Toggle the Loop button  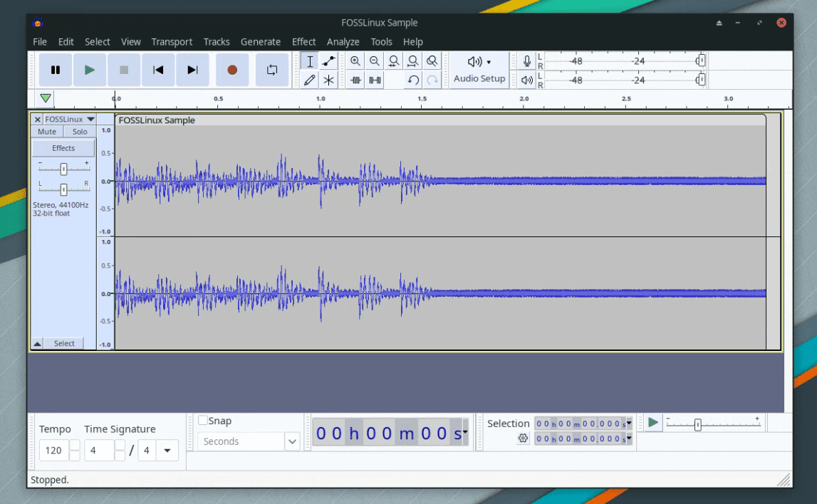point(272,70)
